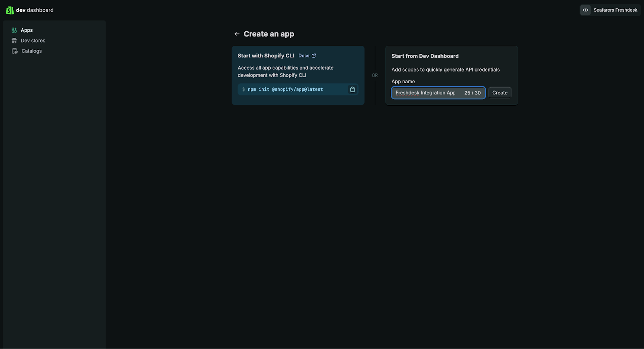
Task: Select the npm init @shopify/app@latest command text
Action: (285, 89)
